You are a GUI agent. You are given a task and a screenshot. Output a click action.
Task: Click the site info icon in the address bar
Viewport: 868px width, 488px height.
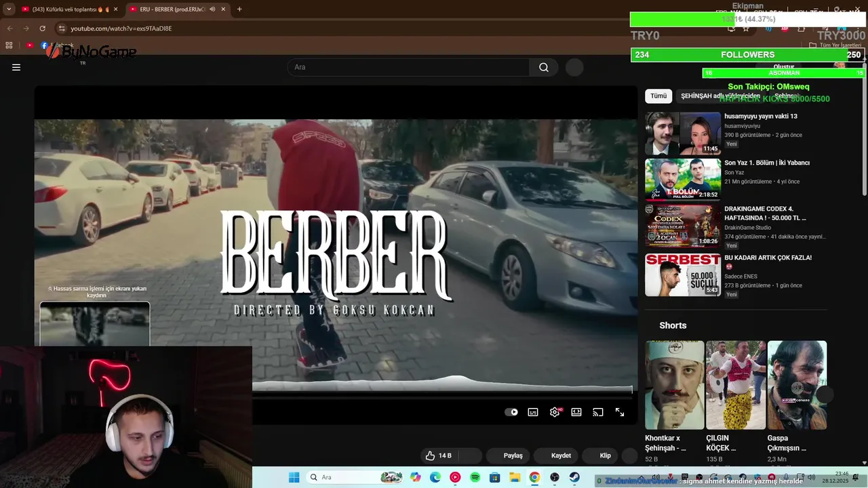(61, 28)
